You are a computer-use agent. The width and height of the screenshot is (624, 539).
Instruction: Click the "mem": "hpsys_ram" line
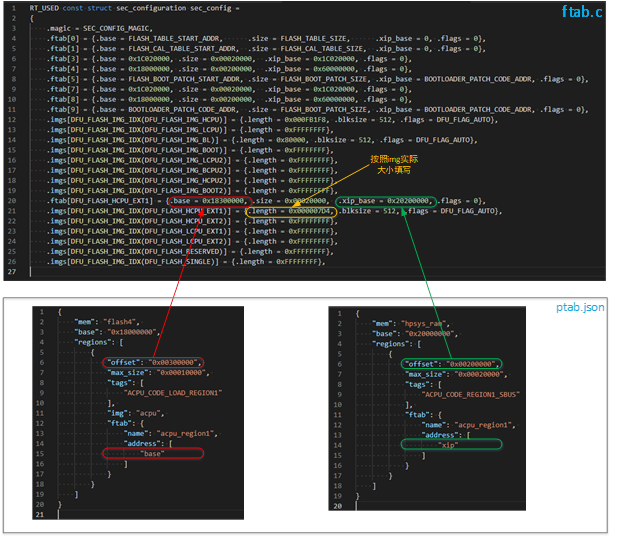pos(410,323)
